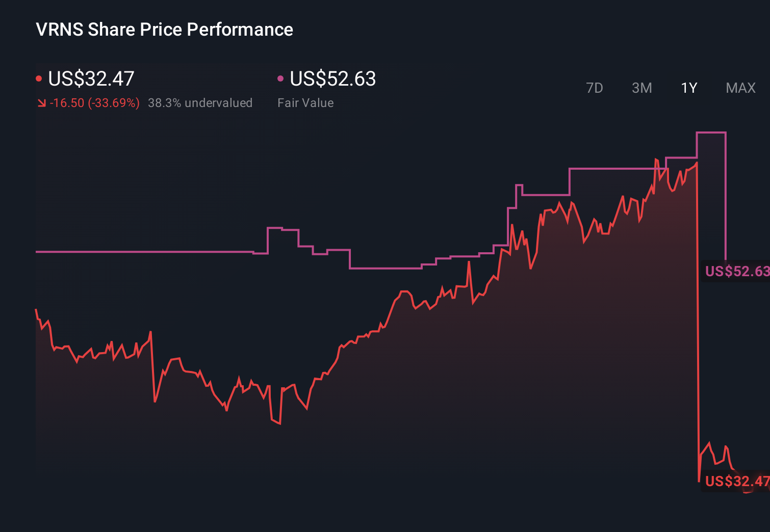Select the 3M time range

pyautogui.click(x=641, y=88)
